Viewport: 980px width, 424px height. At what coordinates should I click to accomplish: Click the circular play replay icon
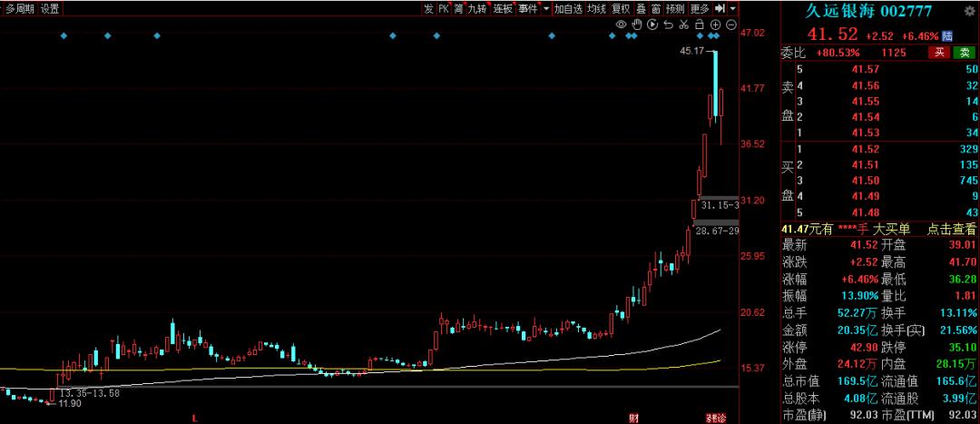(652, 24)
